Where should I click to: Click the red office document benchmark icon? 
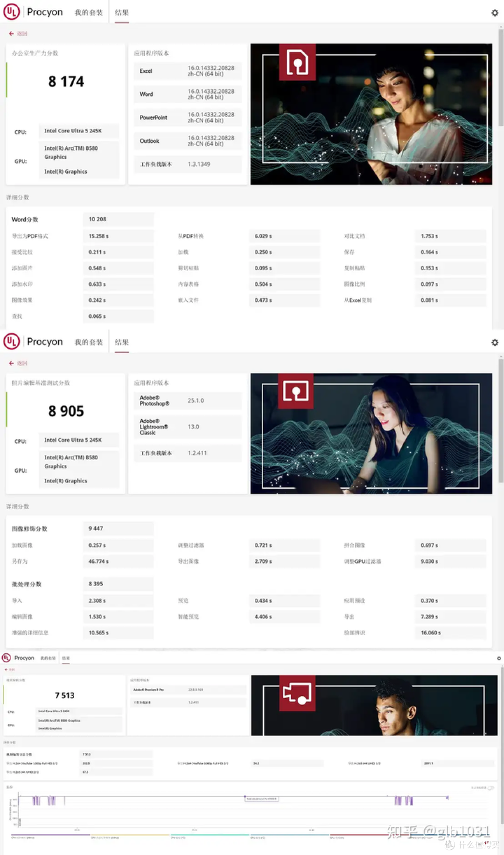click(297, 62)
